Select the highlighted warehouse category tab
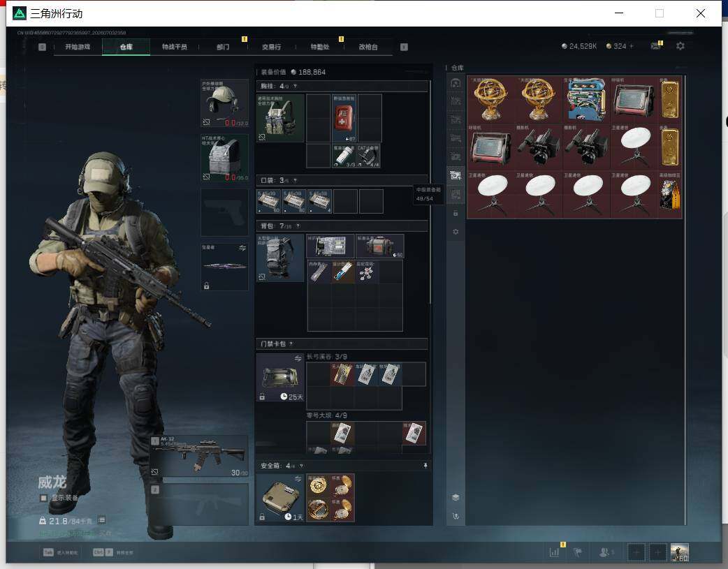The width and height of the screenshot is (728, 569). click(x=456, y=175)
